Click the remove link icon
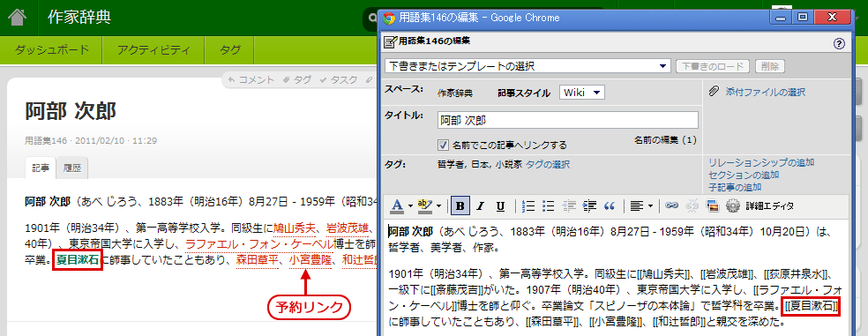 [x=692, y=205]
